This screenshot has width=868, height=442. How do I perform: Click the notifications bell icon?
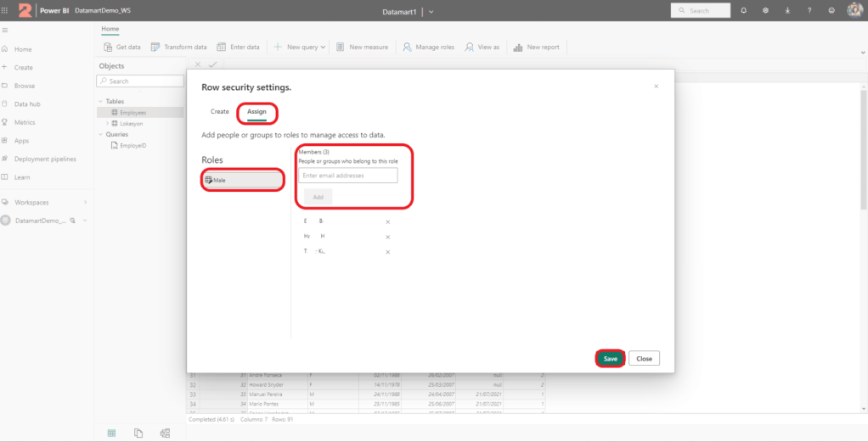pos(744,10)
